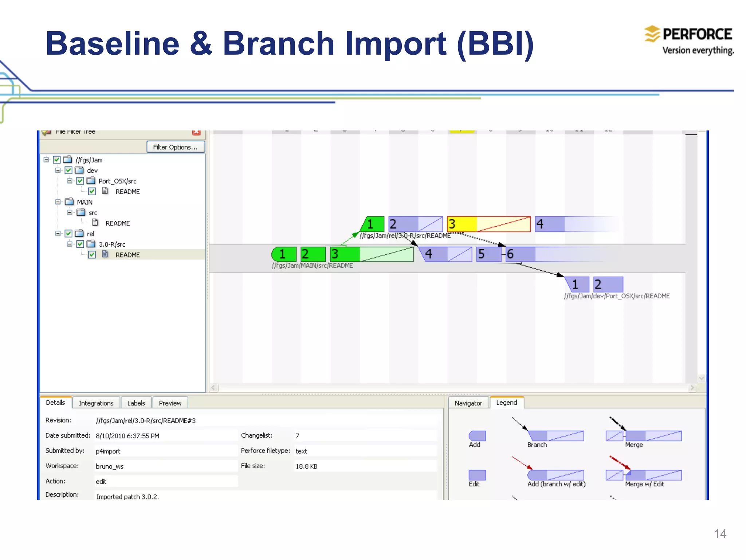This screenshot has height=560, width=746.
Task: Click right arrow of horizontal scrollbar
Action: [692, 388]
